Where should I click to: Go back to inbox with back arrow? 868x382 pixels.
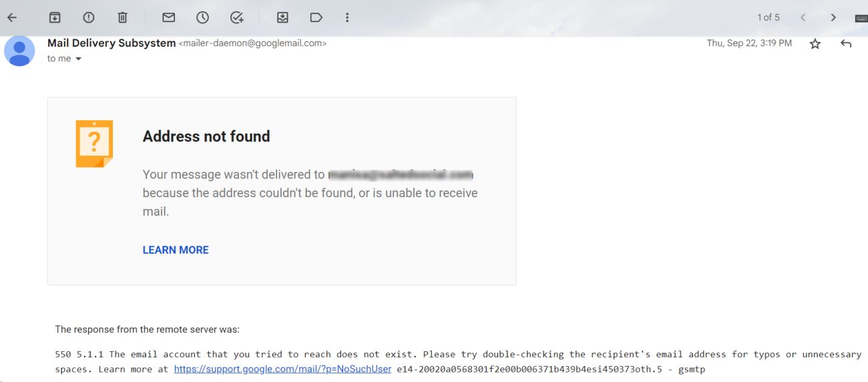(12, 17)
